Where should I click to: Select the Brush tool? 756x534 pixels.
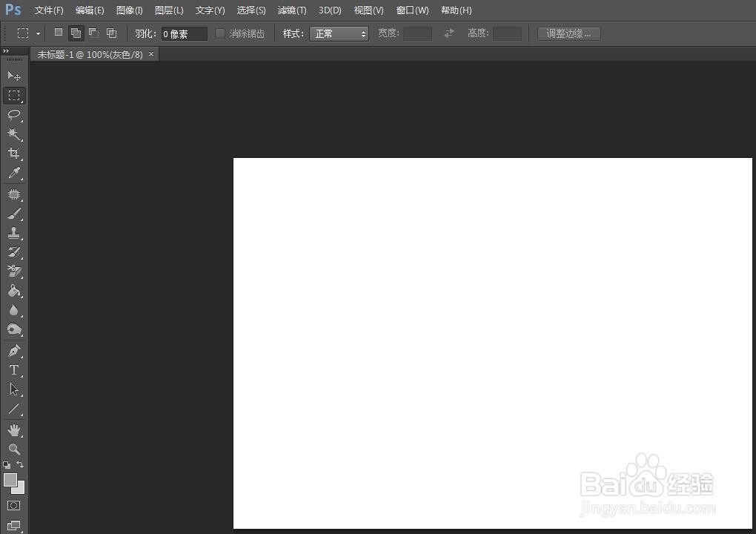point(14,213)
